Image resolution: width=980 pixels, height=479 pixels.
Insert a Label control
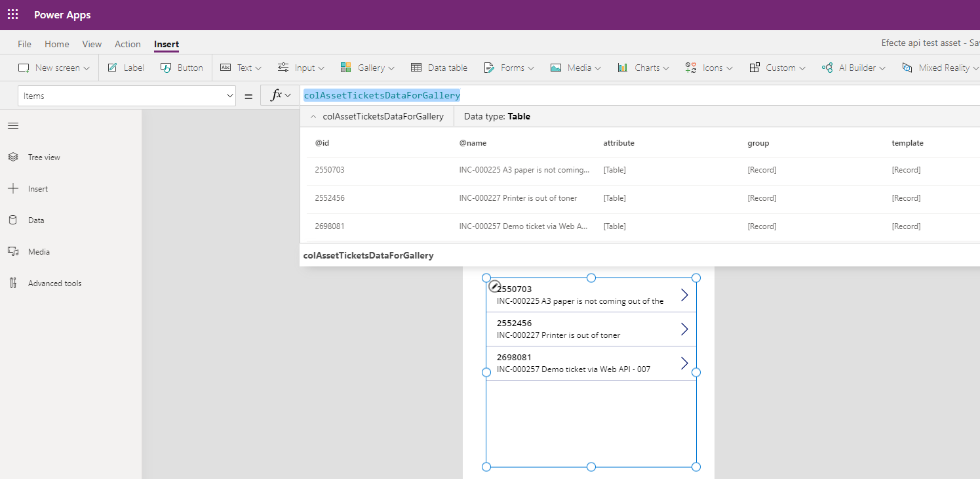click(126, 68)
